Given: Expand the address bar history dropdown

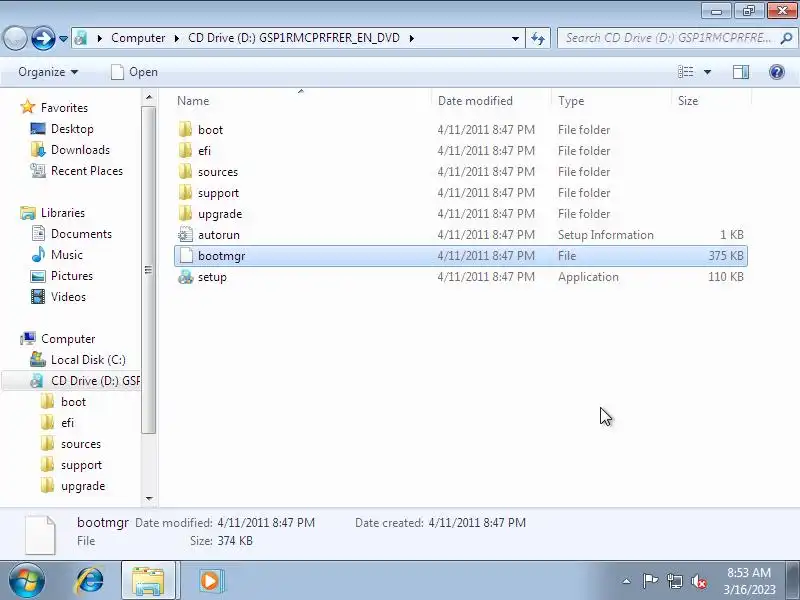Looking at the screenshot, I should [515, 38].
